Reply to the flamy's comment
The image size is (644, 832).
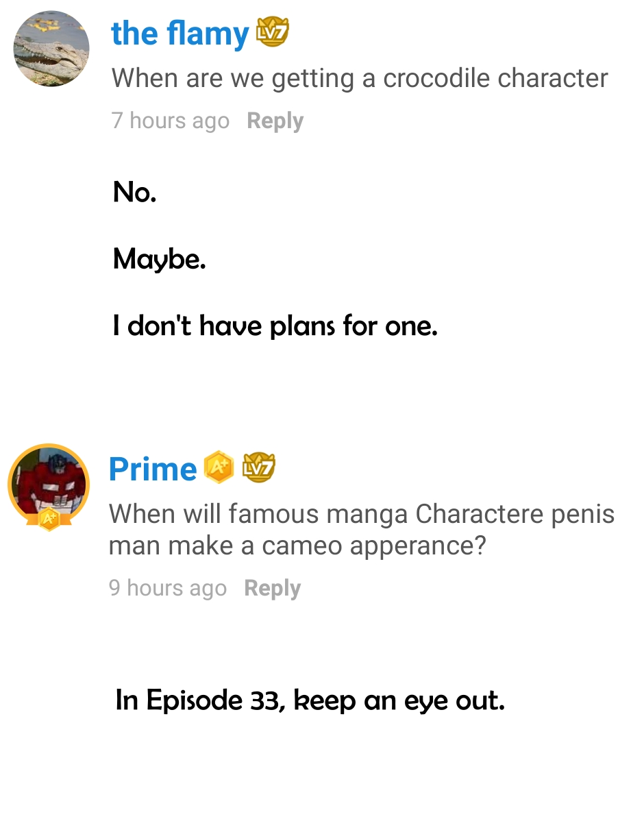tap(275, 121)
